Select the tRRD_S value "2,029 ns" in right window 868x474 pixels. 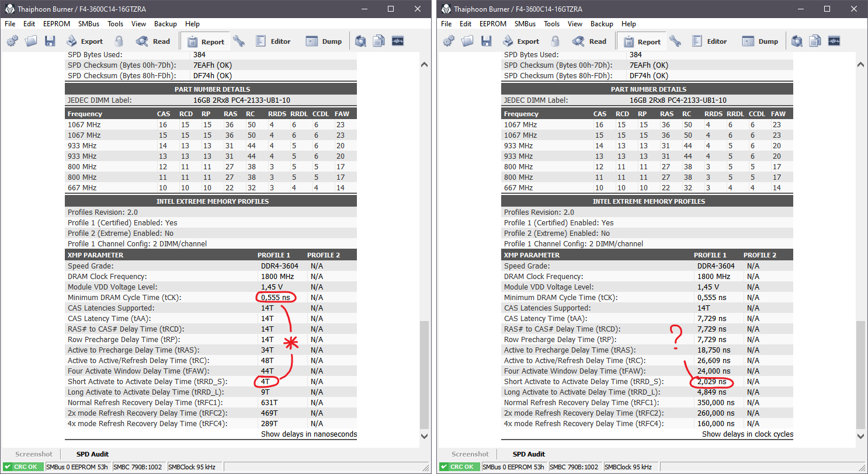pyautogui.click(x=711, y=382)
